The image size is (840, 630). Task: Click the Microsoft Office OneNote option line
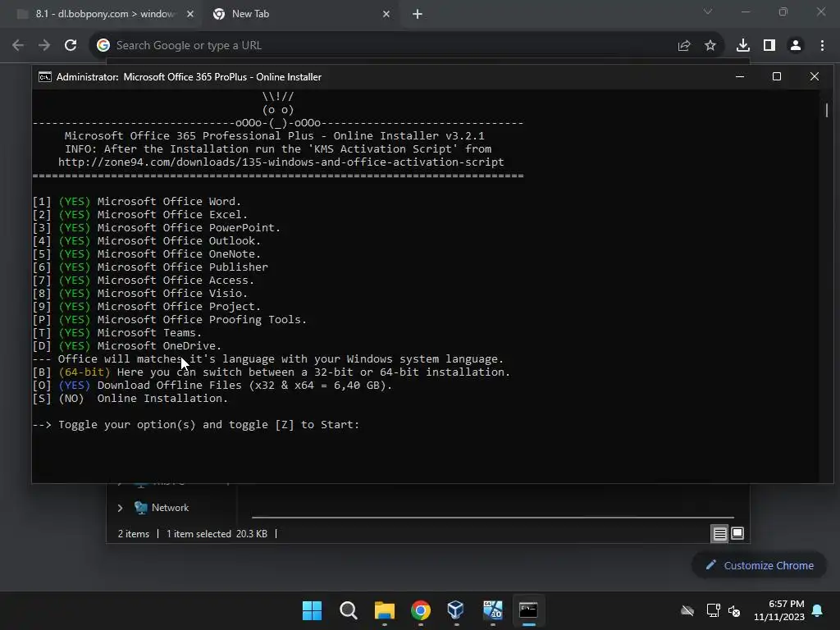pos(146,254)
